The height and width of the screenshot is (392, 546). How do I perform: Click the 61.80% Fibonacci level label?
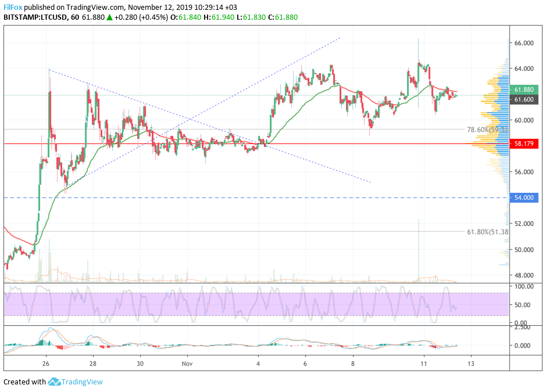pyautogui.click(x=487, y=232)
